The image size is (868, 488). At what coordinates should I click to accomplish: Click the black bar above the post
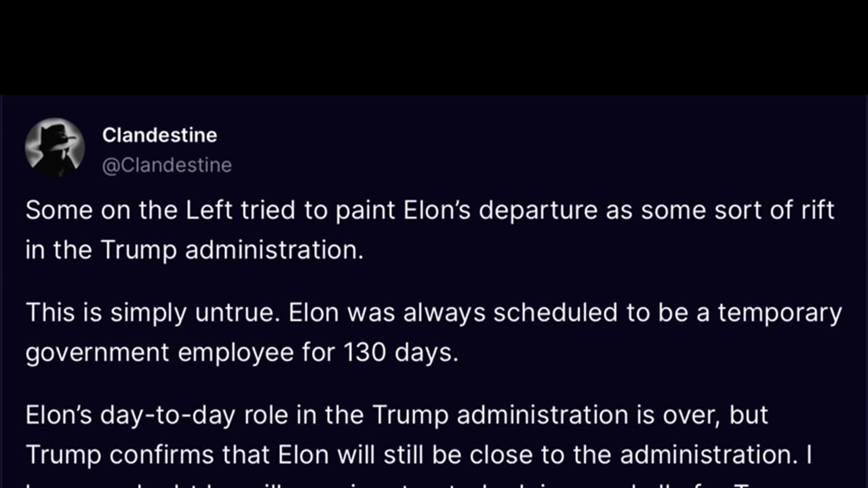434,46
